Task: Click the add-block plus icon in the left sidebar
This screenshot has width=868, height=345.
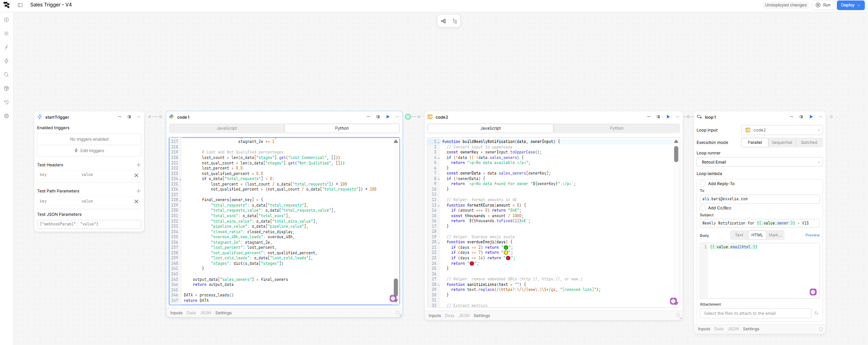Action: pos(6,20)
